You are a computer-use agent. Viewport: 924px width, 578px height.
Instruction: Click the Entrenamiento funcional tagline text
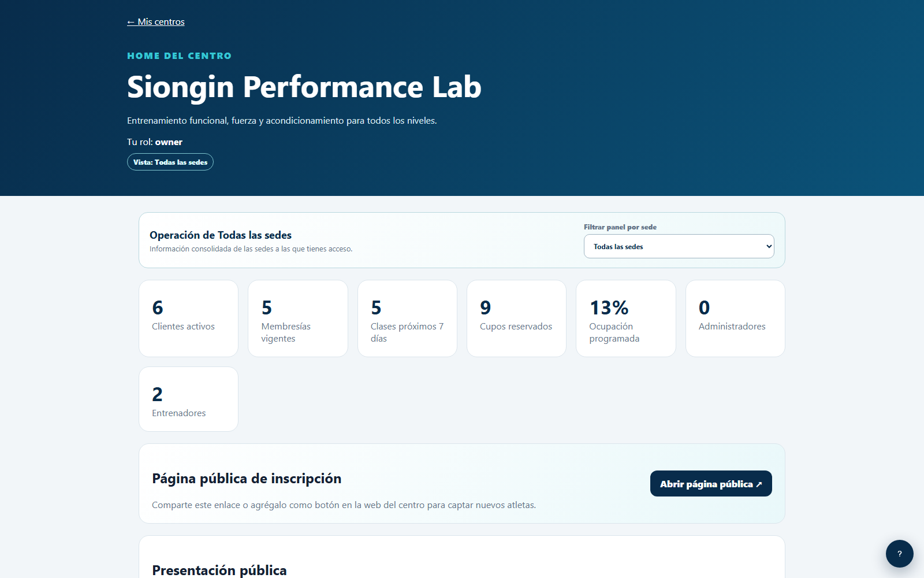click(x=282, y=121)
